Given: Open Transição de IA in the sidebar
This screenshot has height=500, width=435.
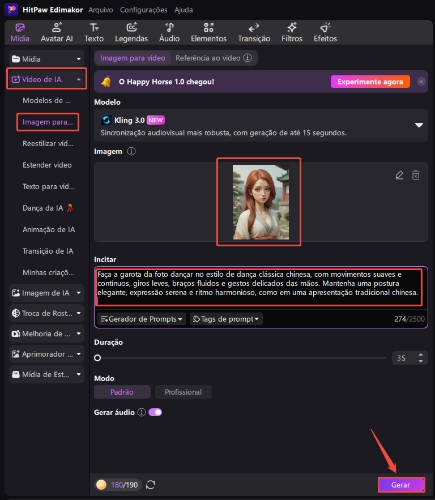Looking at the screenshot, I should coord(48,251).
